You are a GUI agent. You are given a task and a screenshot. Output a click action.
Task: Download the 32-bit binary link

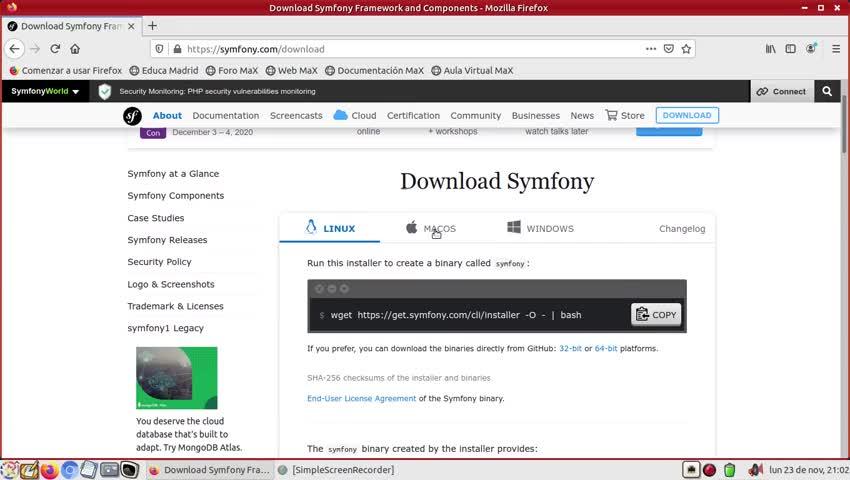pos(570,348)
